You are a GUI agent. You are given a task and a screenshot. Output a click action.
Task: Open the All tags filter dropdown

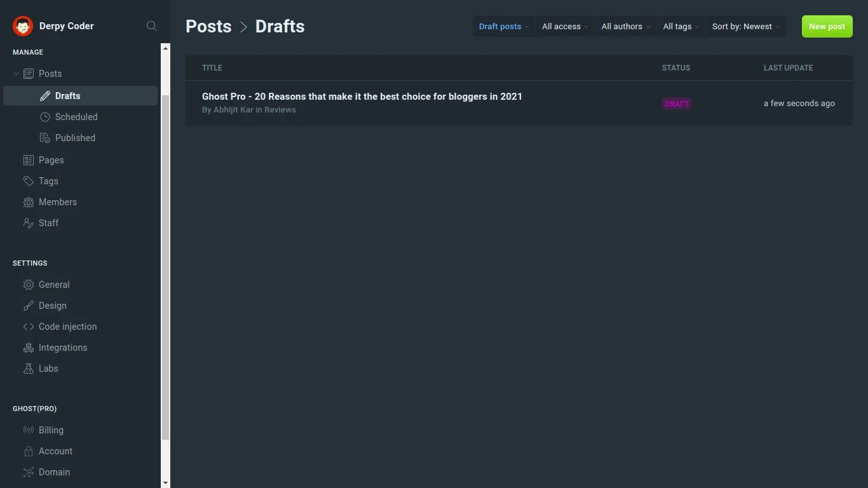tap(681, 27)
